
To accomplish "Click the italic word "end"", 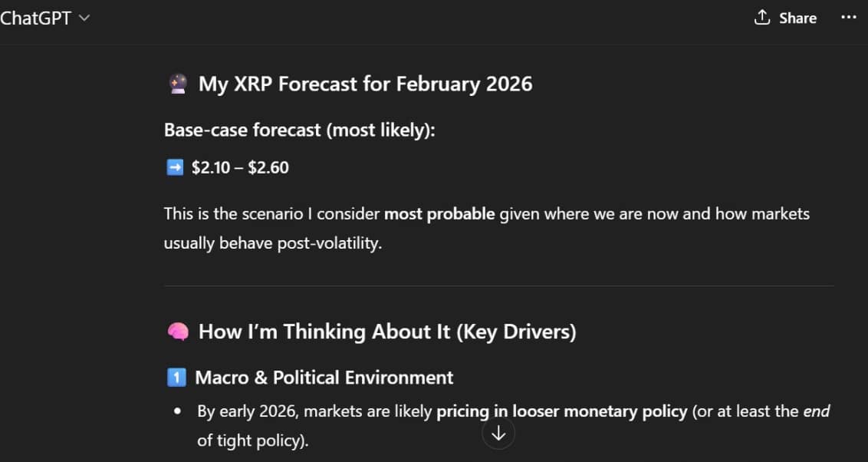I will pos(816,411).
